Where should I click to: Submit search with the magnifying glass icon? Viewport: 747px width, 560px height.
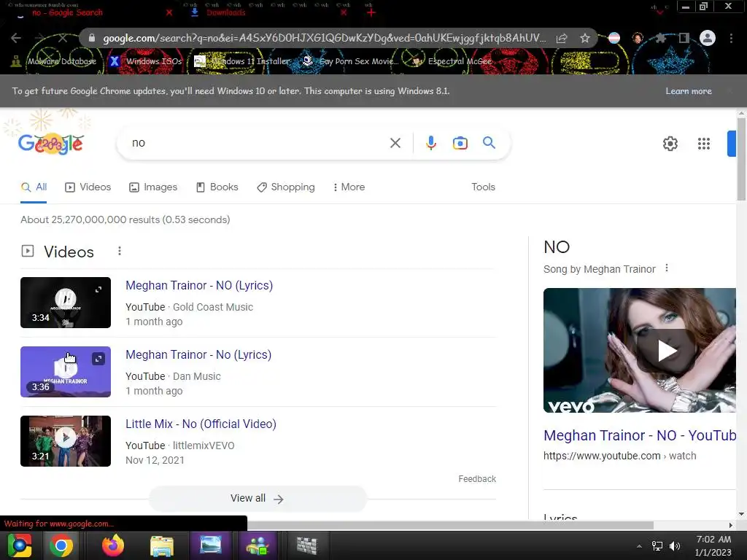(x=489, y=142)
